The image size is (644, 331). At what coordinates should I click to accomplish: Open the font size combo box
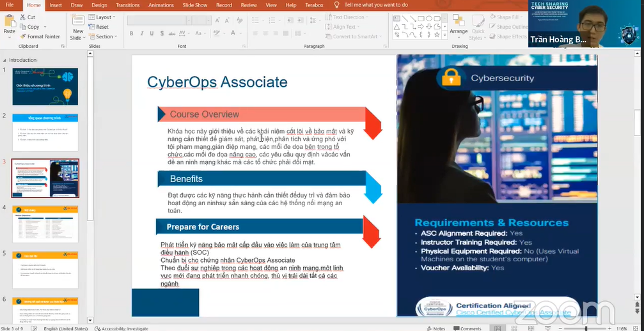coord(201,20)
